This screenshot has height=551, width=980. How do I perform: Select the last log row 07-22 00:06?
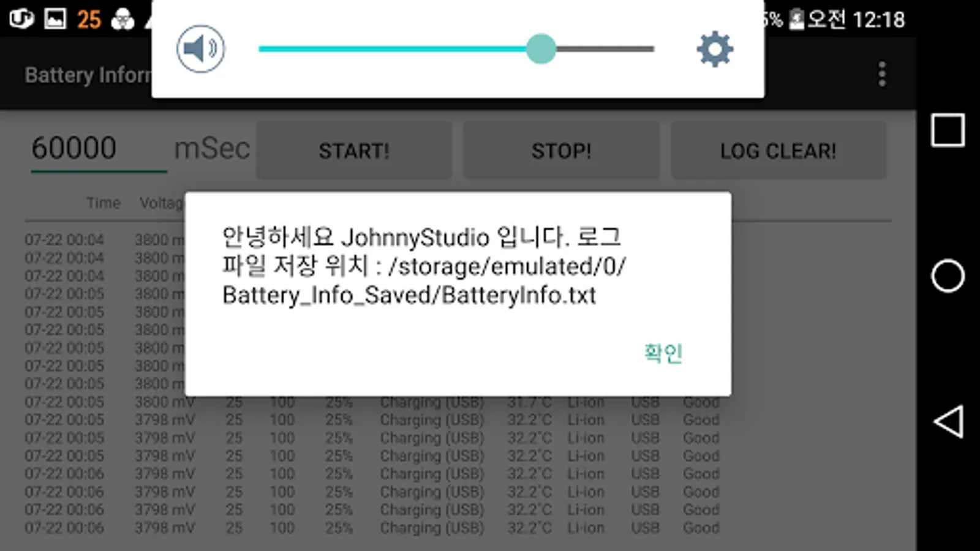372,528
